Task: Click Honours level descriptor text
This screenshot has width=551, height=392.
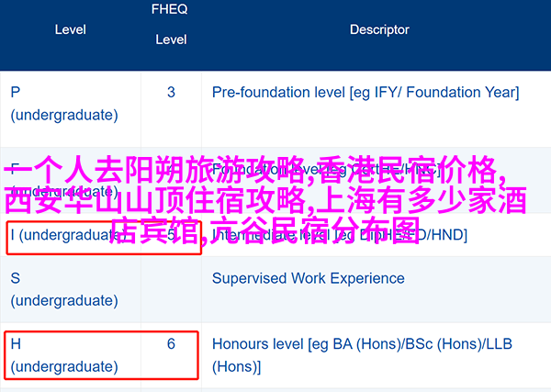Action: 362,355
